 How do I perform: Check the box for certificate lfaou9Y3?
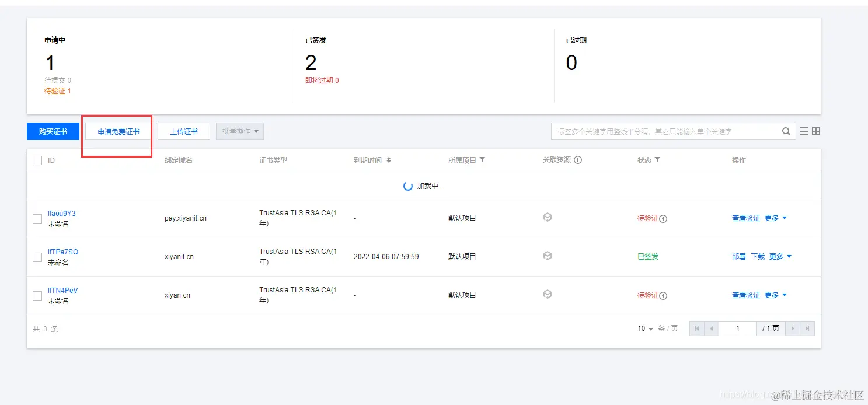click(x=37, y=219)
